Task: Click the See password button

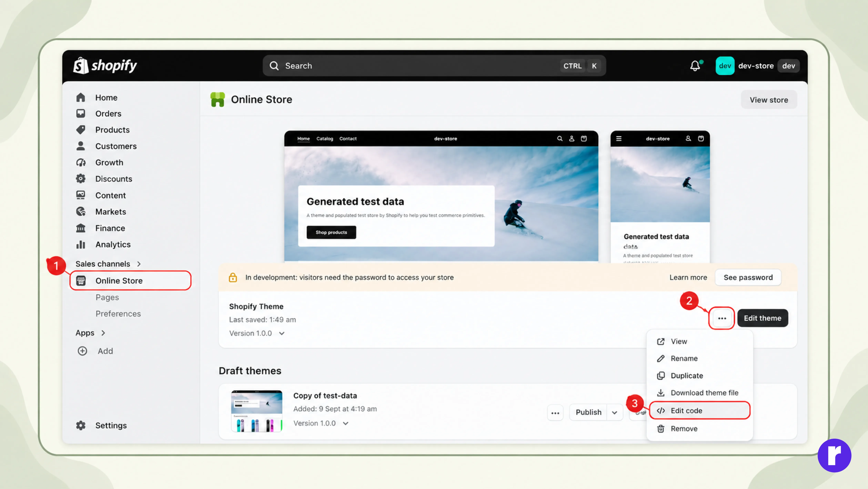Action: coord(748,277)
